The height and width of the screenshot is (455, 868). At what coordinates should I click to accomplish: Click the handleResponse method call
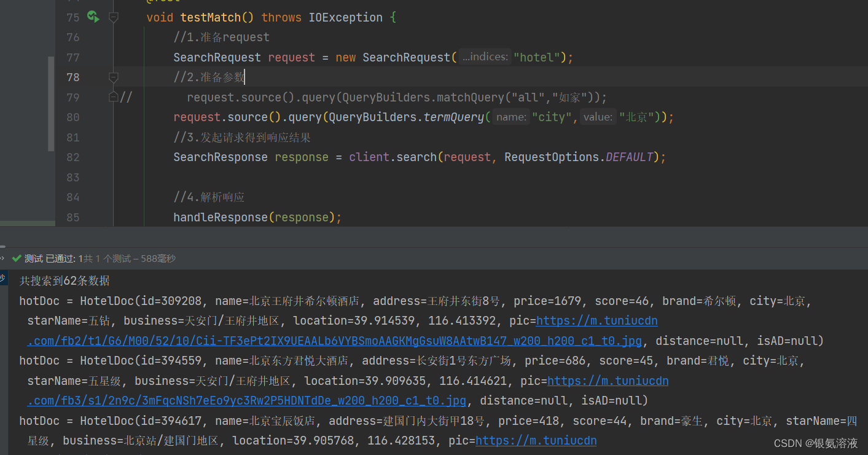click(220, 218)
